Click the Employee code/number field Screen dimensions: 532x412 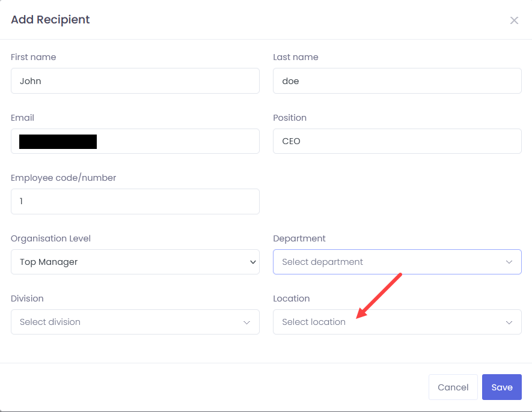pyautogui.click(x=135, y=201)
